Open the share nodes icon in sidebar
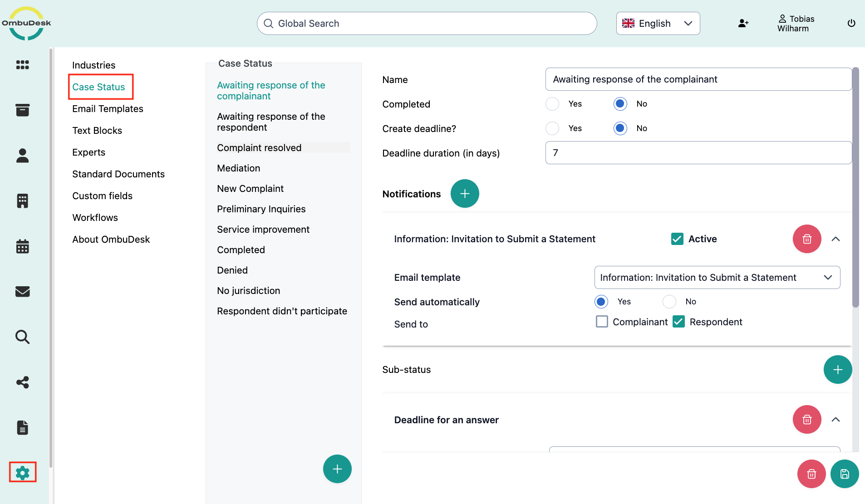 (x=22, y=382)
